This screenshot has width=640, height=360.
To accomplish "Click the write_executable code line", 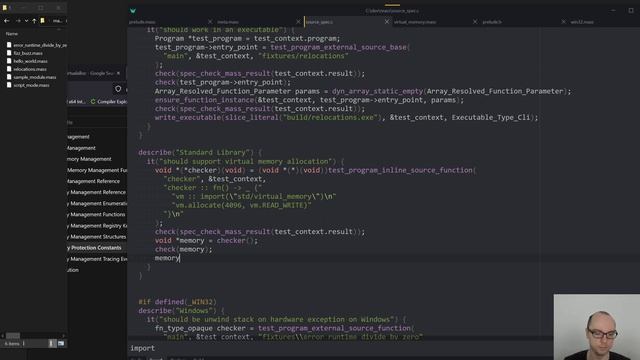I will click(346, 118).
